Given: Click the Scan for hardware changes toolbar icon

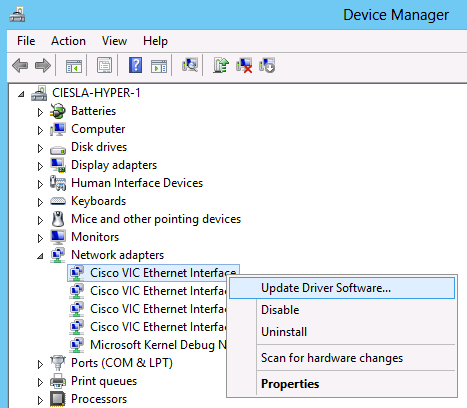Looking at the screenshot, I should [190, 65].
